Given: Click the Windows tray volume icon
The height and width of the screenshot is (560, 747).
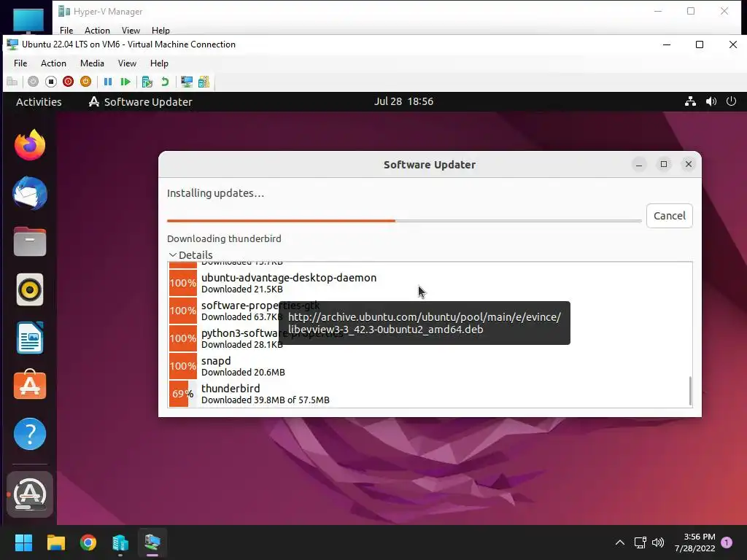Looking at the screenshot, I should 658,542.
